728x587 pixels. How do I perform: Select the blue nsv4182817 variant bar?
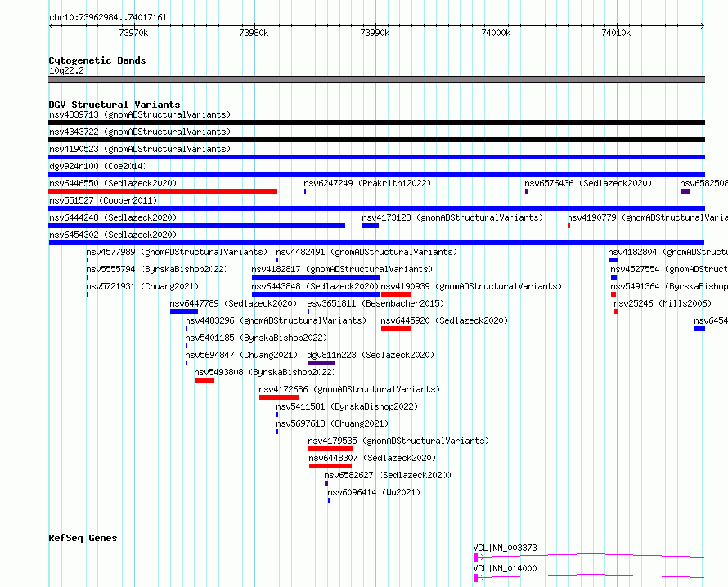(x=316, y=277)
